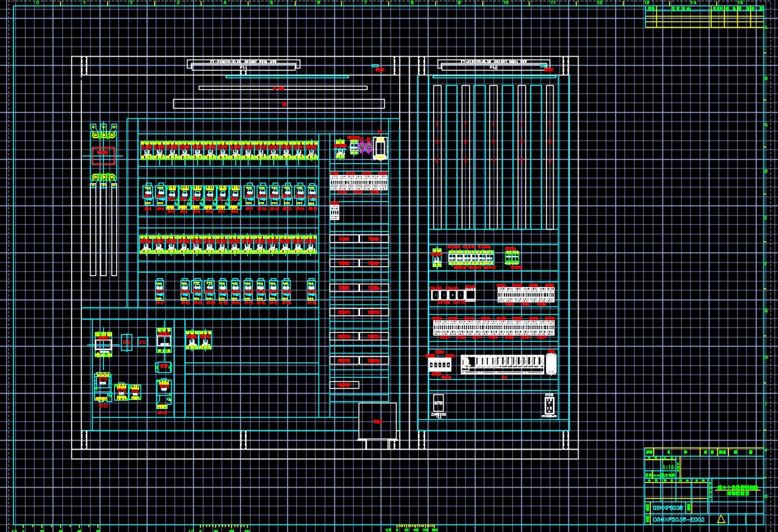Click the white framed device right of magenta component
778x532 pixels.
point(380,147)
